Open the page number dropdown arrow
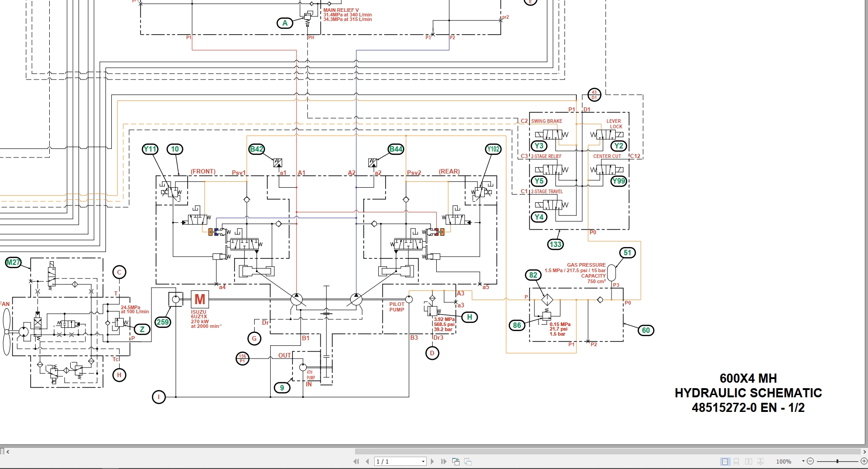Screen dimensions: 868x469 point(423,461)
